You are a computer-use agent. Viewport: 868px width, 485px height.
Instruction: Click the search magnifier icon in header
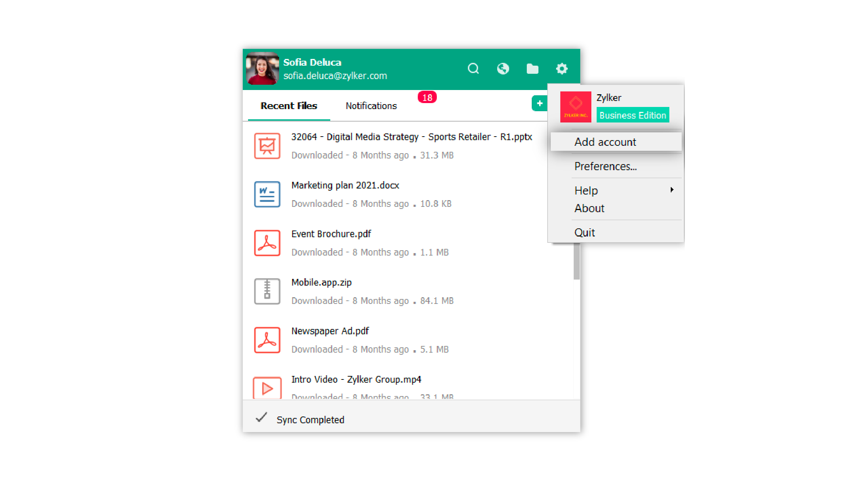point(473,68)
